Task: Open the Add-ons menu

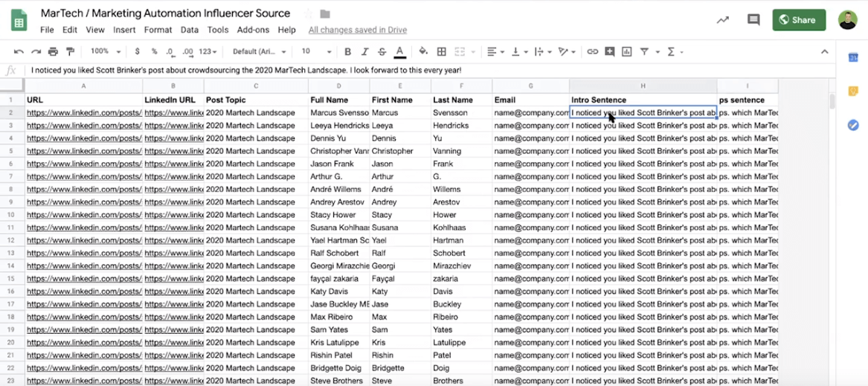Action: (x=253, y=30)
